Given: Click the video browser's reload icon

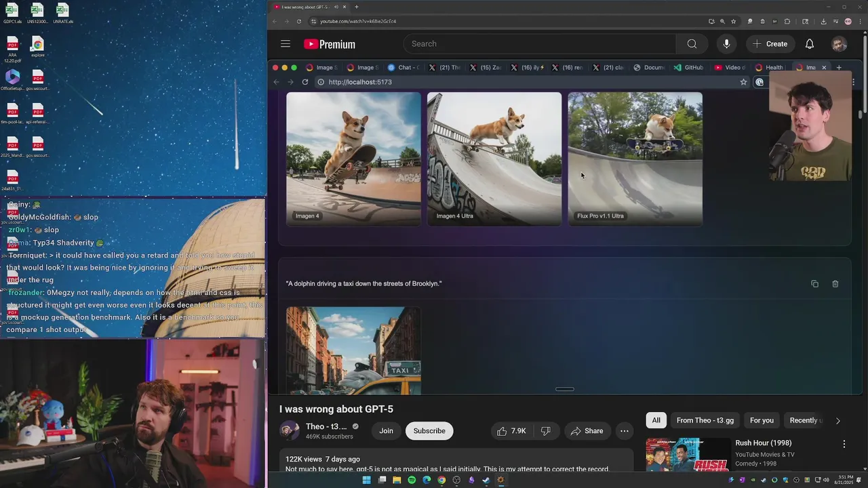Looking at the screenshot, I should pyautogui.click(x=305, y=82).
